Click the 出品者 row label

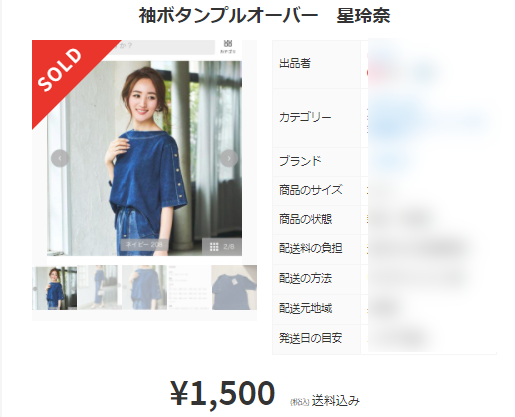(295, 63)
